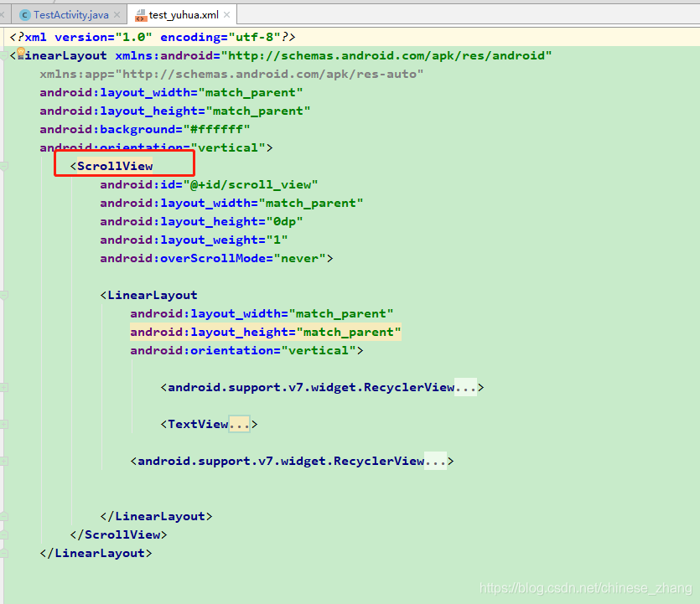Click fold end marker beside inner </LinearLayout>
This screenshot has width=700, height=604.
[x=3, y=516]
